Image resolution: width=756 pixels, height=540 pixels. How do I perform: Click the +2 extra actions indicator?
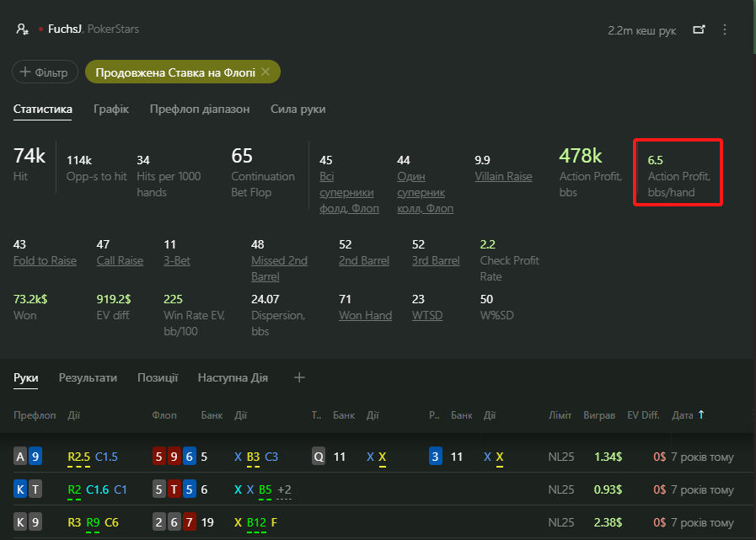pyautogui.click(x=284, y=489)
